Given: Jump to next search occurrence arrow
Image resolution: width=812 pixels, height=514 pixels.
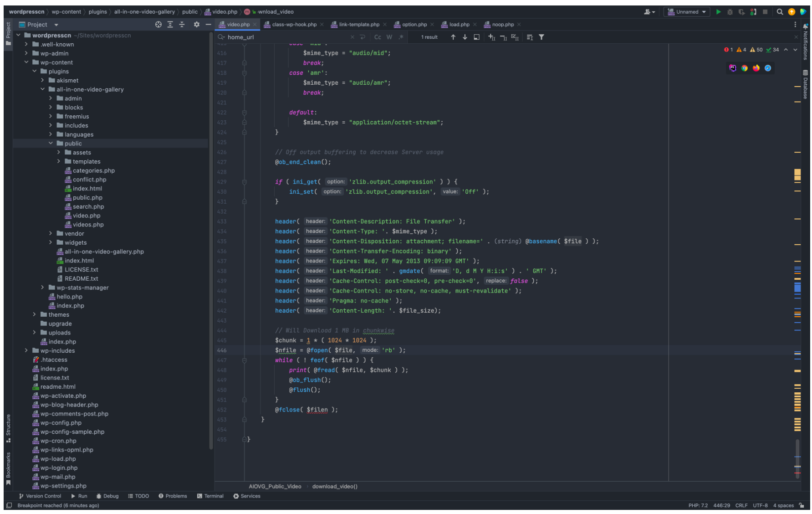Looking at the screenshot, I should [465, 37].
